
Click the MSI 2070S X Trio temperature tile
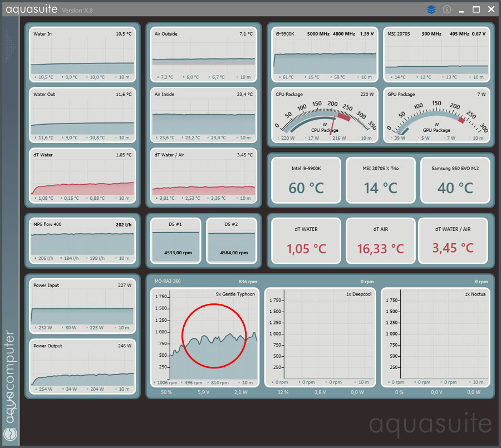[381, 180]
